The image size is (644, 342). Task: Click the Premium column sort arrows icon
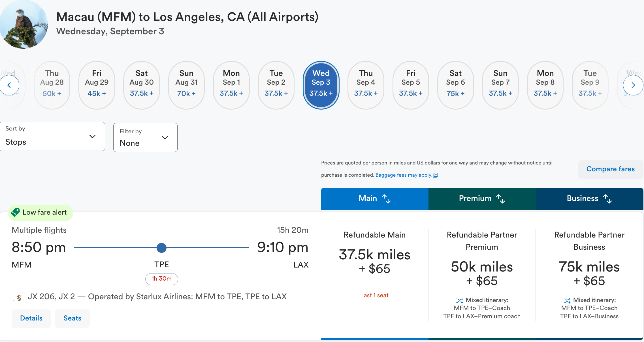click(501, 199)
